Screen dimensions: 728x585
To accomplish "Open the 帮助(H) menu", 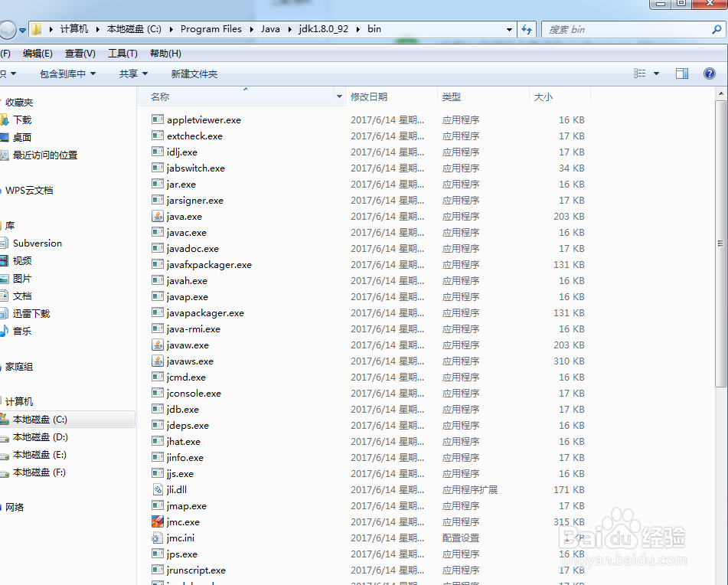I will pos(165,54).
